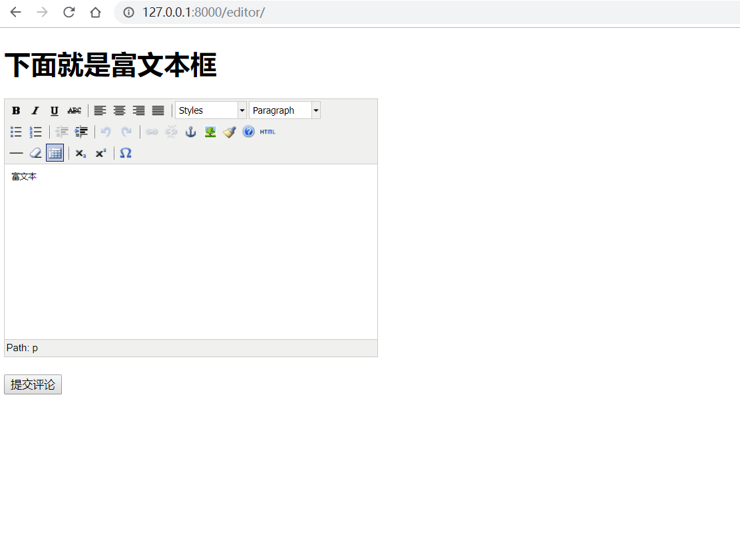Apply an unordered bullet list
This screenshot has height=560, width=740.
tap(16, 132)
